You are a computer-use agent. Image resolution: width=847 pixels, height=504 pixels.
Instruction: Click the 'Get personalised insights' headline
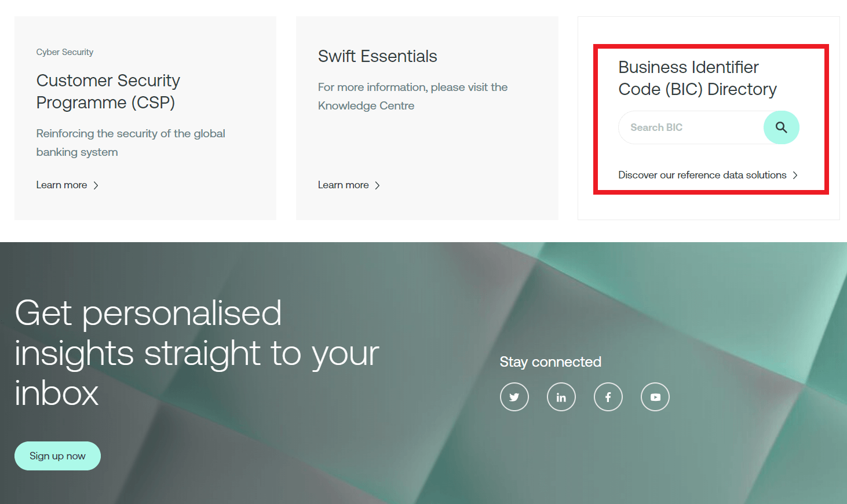(x=197, y=353)
